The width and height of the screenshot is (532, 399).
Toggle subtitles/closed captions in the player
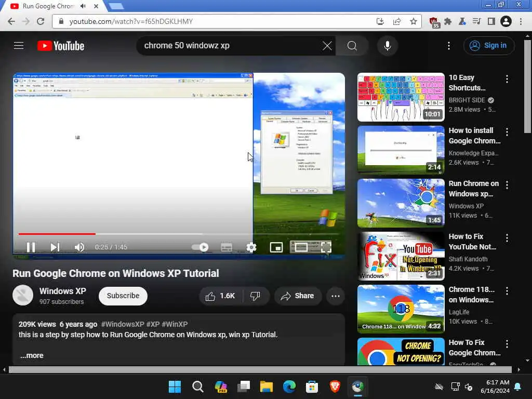[x=227, y=247]
